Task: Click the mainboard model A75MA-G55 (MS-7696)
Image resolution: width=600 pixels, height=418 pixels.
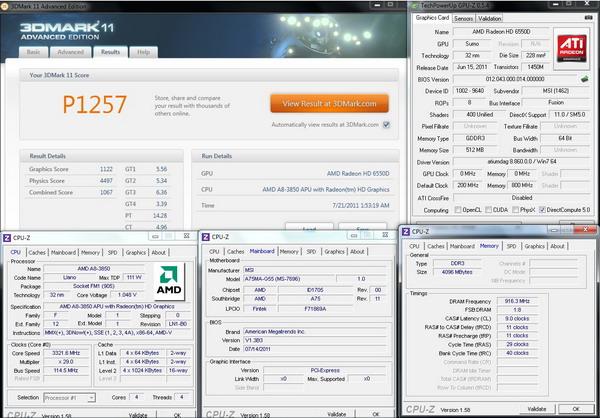Action: pyautogui.click(x=289, y=279)
